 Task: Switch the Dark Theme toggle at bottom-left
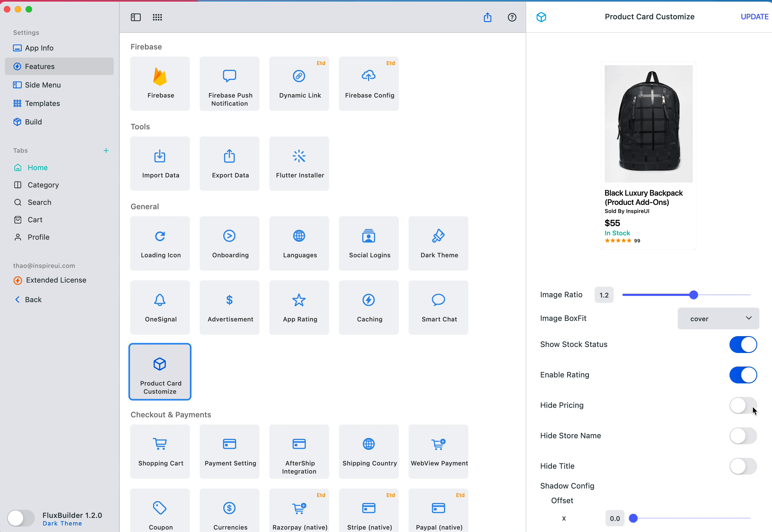click(21, 518)
